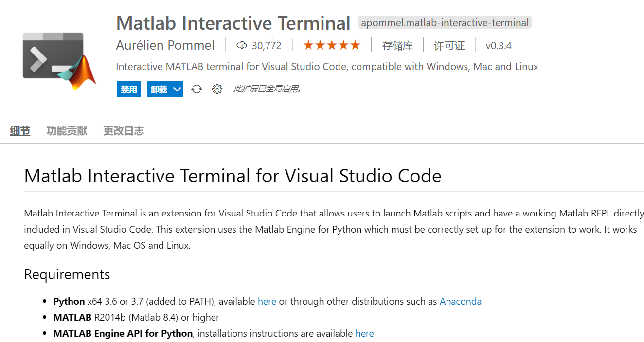Click the extension logo icon
This screenshot has width=644, height=342.
(x=59, y=60)
